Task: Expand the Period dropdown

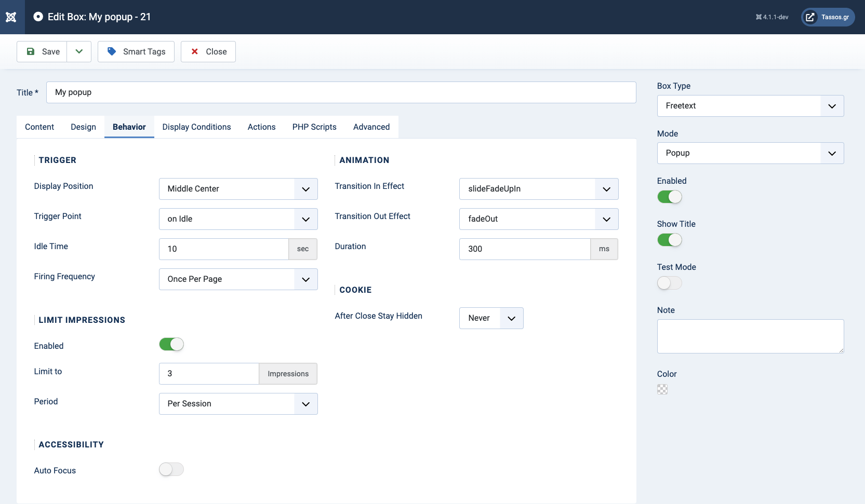Action: [238, 404]
